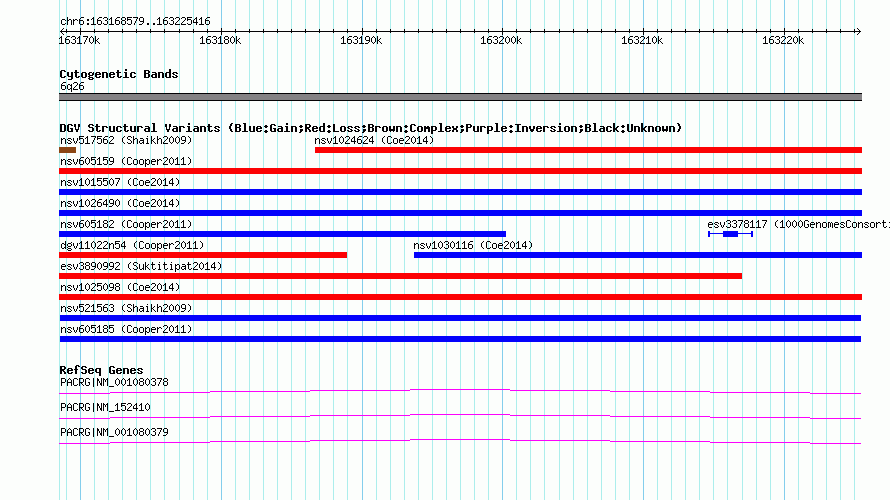Open the nsv1026490 (Coe2014) label
Viewport: 890px width, 500px height.
[120, 203]
